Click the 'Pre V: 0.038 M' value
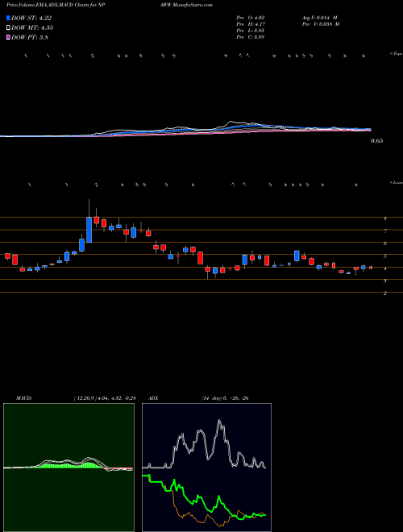 (321, 24)
